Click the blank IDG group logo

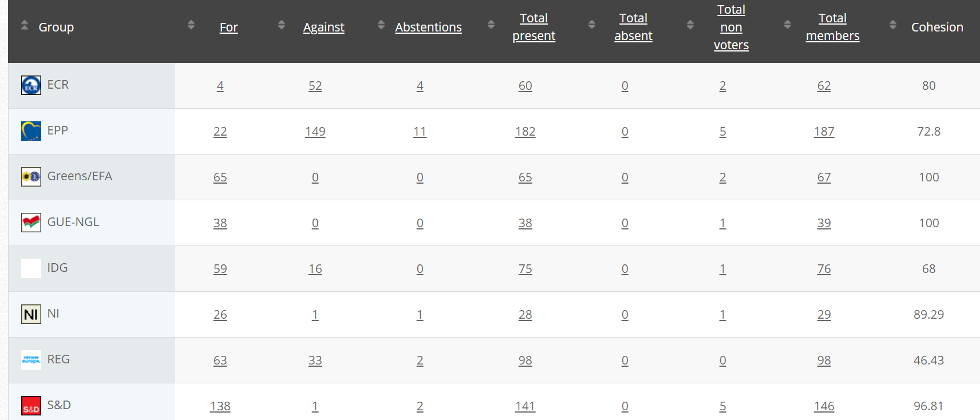31,268
